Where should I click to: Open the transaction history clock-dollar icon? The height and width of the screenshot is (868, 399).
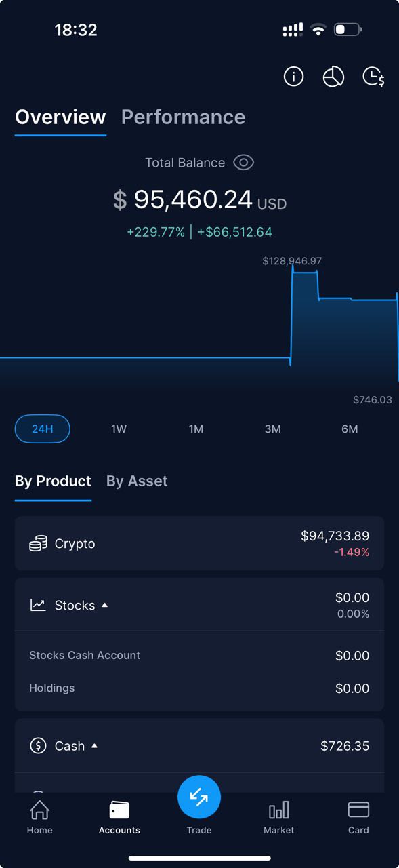point(373,77)
